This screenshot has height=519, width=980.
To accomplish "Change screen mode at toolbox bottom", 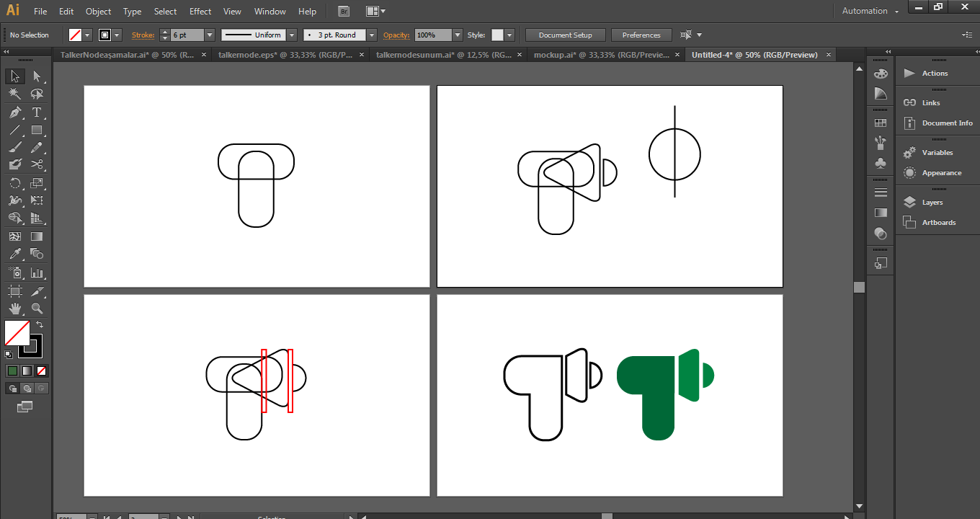I will point(25,407).
